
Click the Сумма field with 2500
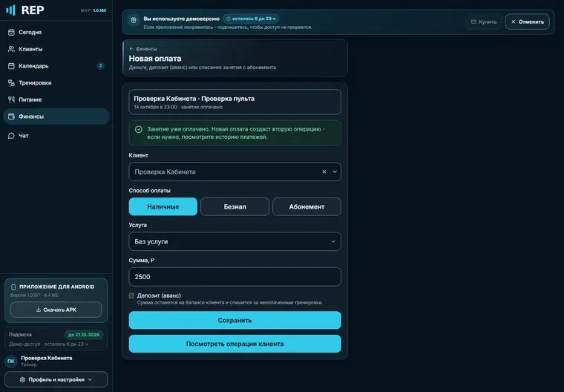click(x=235, y=277)
